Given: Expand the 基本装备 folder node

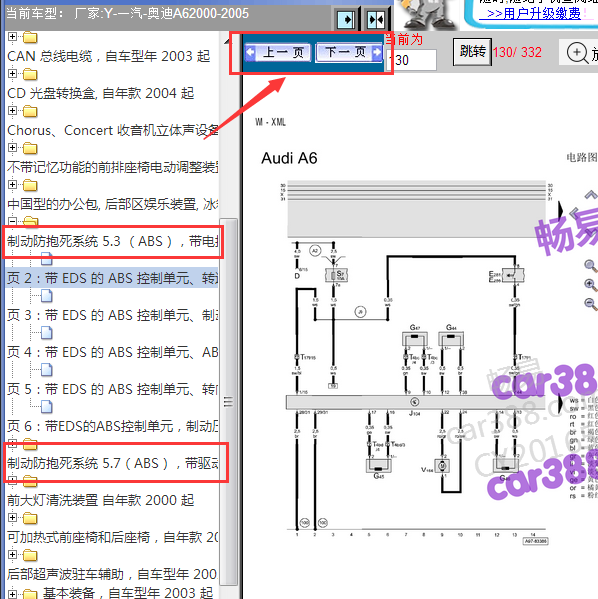Looking at the screenshot, I should tap(13, 594).
